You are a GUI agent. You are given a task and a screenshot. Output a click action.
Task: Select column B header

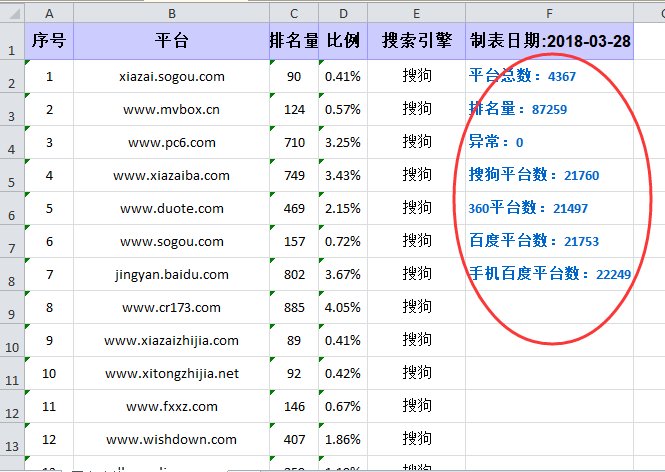pos(171,12)
